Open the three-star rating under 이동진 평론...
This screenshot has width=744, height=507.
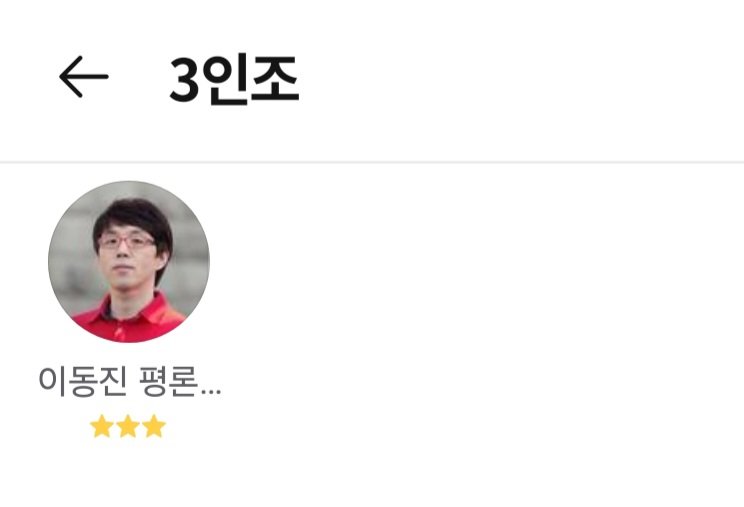coord(128,426)
